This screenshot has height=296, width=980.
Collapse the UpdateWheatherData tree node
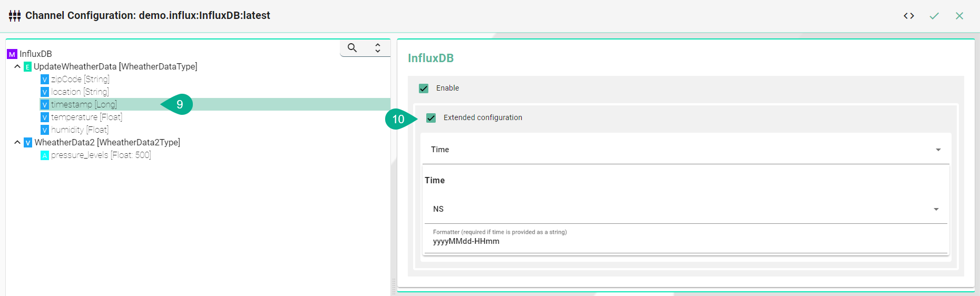(x=17, y=66)
